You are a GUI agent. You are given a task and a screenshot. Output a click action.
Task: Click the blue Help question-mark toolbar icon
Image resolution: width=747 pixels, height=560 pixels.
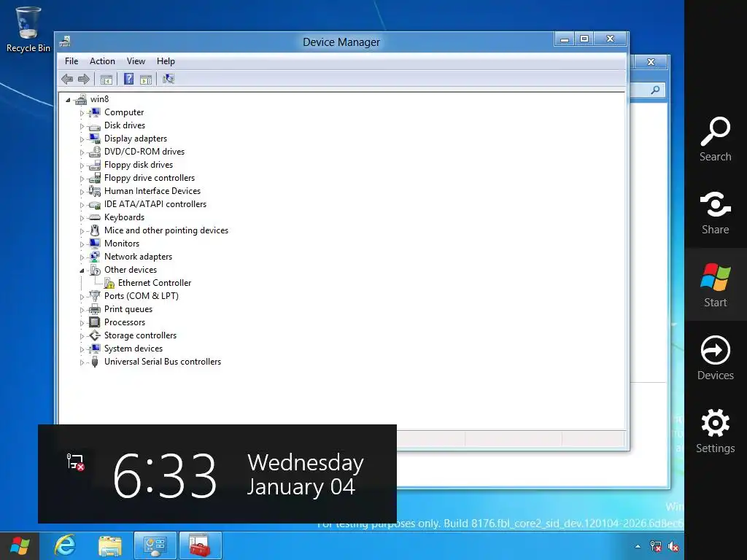point(128,79)
